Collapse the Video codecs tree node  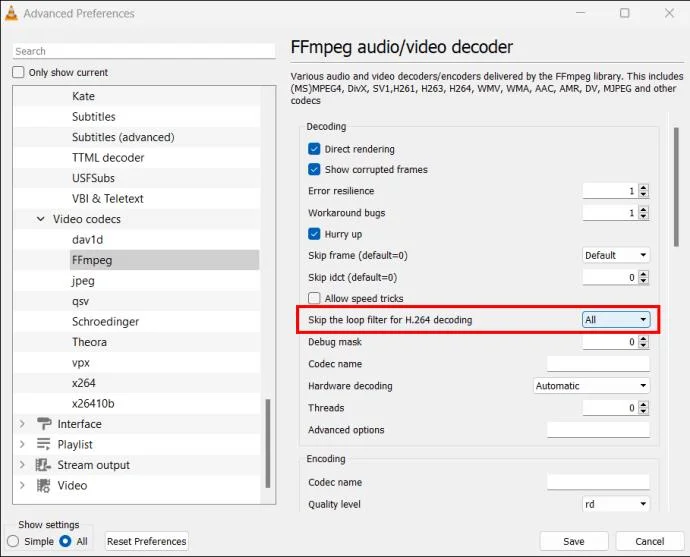pos(40,219)
